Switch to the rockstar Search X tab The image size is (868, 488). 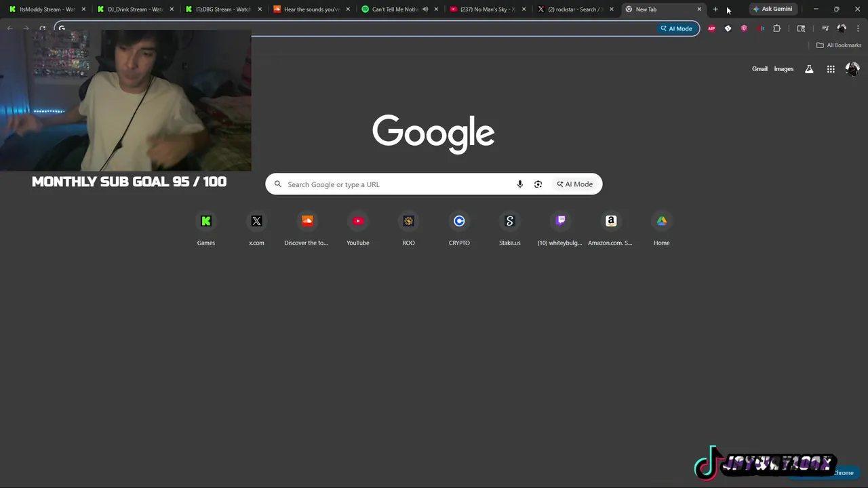tap(575, 9)
